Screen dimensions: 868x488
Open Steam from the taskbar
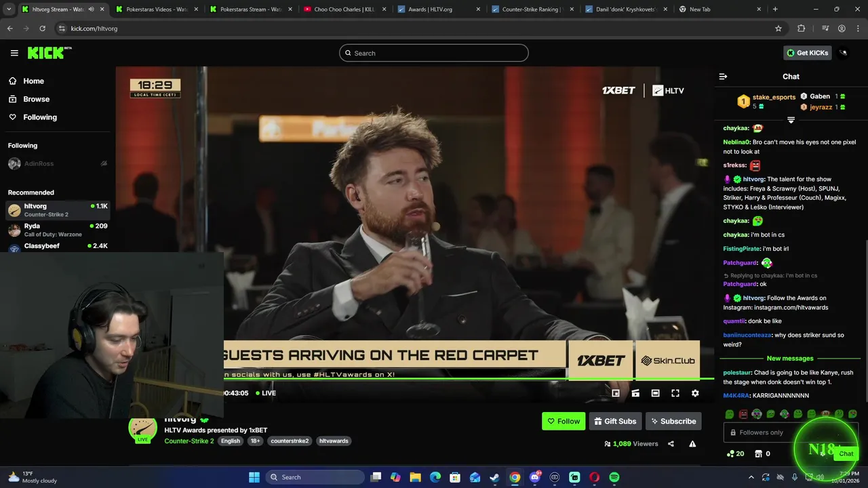coord(495,477)
